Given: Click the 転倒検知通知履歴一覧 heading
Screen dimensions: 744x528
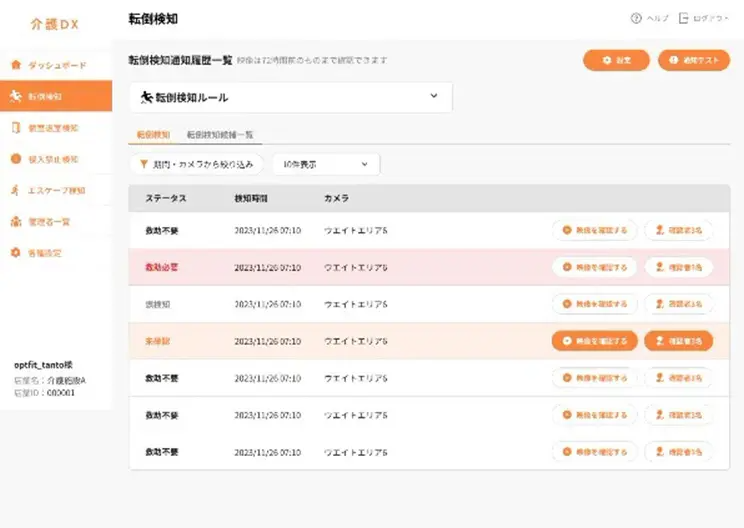Looking at the screenshot, I should pos(180,60).
